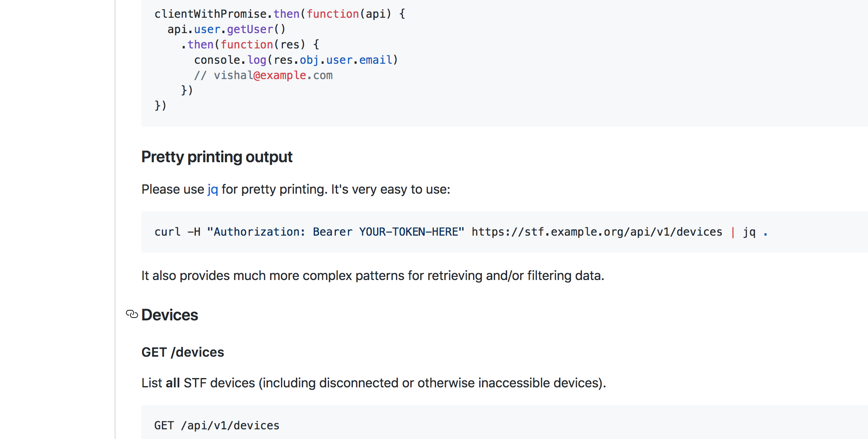Click the stf.example.org URL in the curl command
Viewport: 868px width, 439px height.
coord(597,232)
